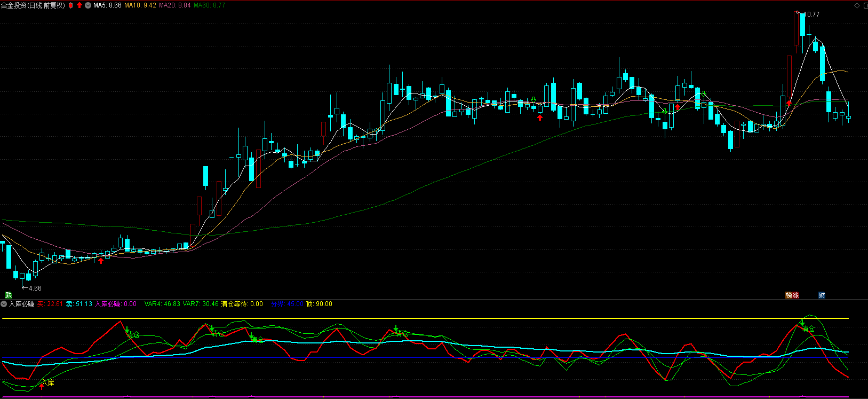Click the 4.66 low price label
Screen dimensions: 868x399
tap(35, 288)
